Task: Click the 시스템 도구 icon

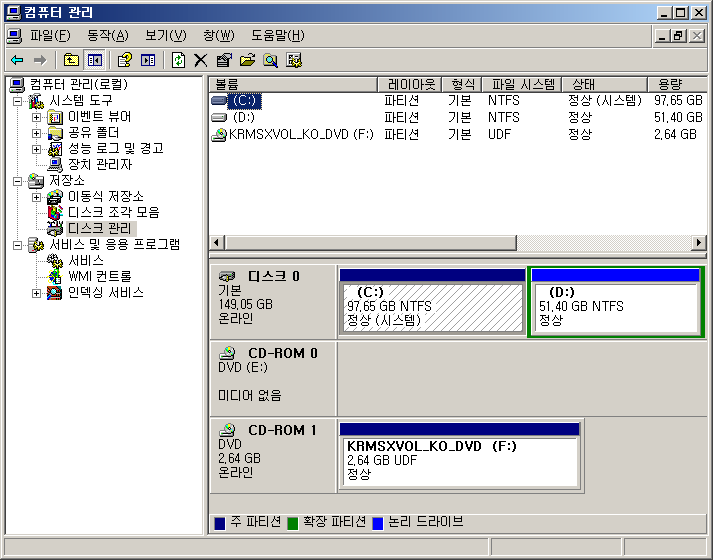Action: pos(36,101)
